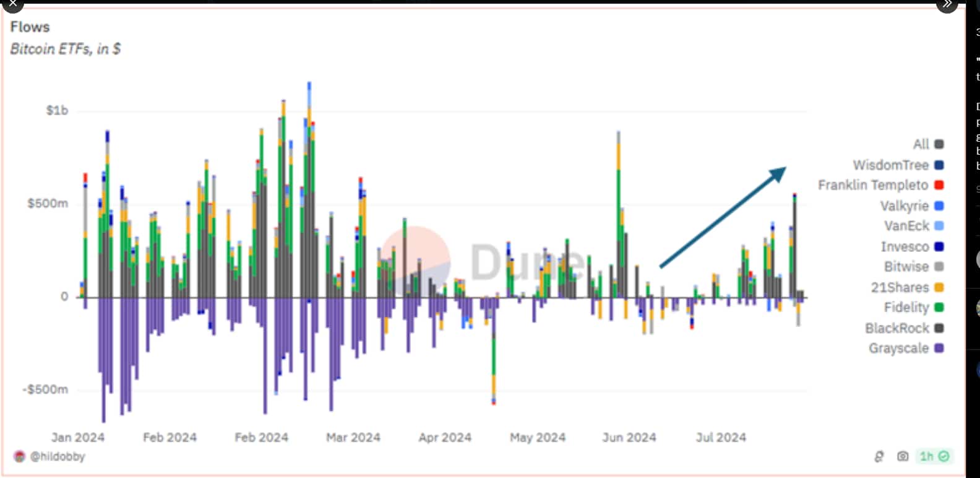This screenshot has width=980, height=478.
Task: Toggle the Invesco legend item
Action: tap(905, 246)
